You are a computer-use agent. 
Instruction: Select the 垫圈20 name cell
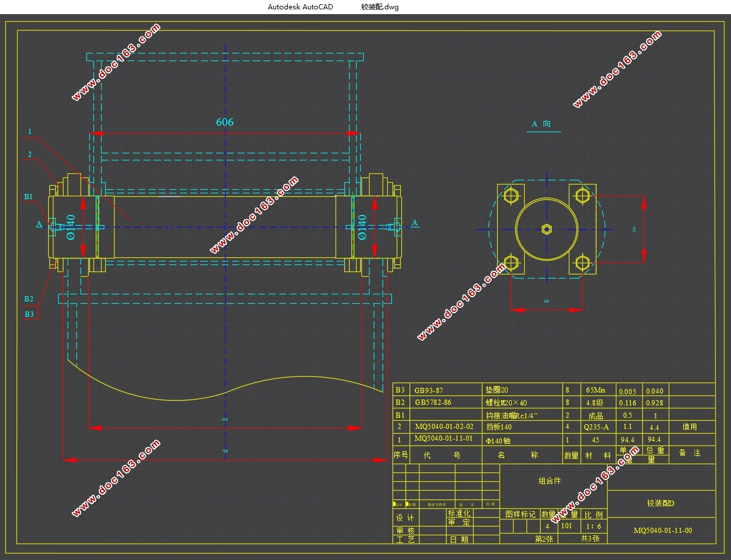[497, 390]
